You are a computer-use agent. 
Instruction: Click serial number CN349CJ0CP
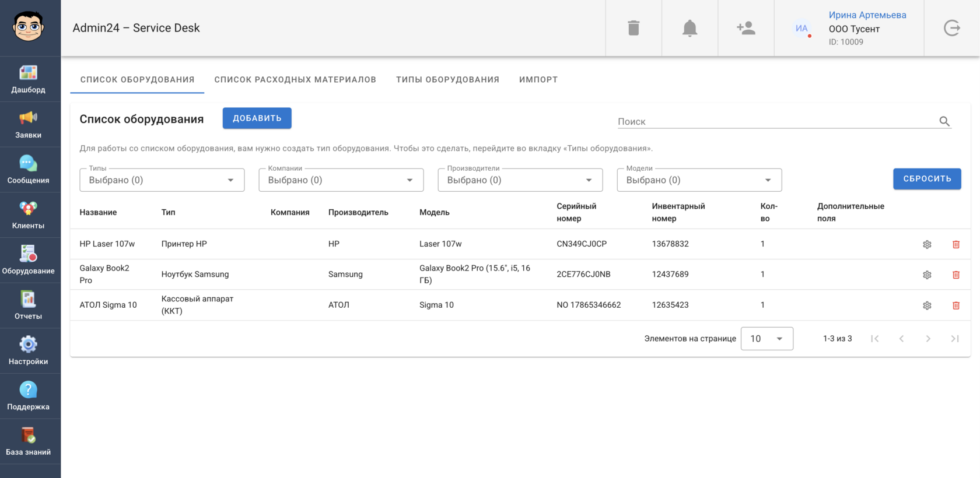[582, 244]
